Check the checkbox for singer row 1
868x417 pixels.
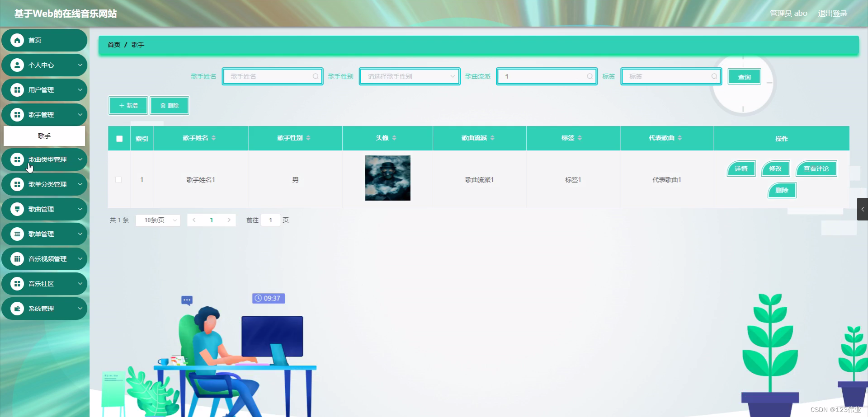(119, 179)
